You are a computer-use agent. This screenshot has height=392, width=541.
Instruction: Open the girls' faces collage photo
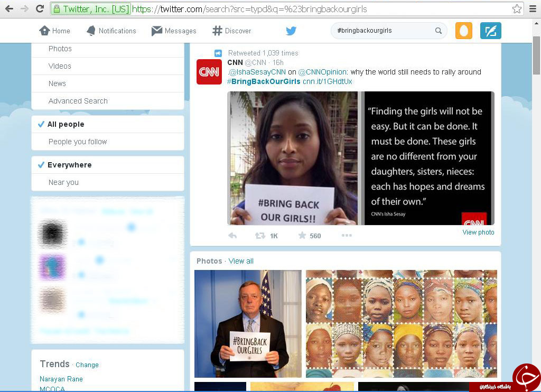[402, 324]
